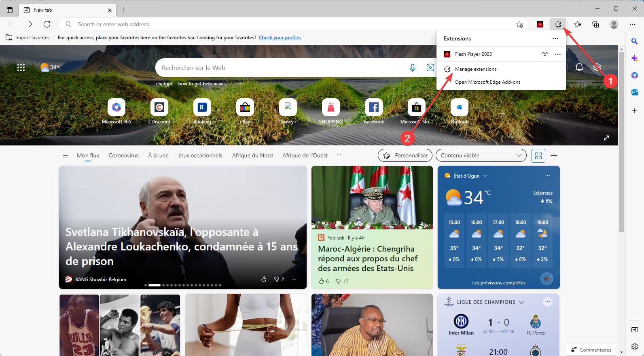Open the feed hamburger menu

[x=66, y=155]
